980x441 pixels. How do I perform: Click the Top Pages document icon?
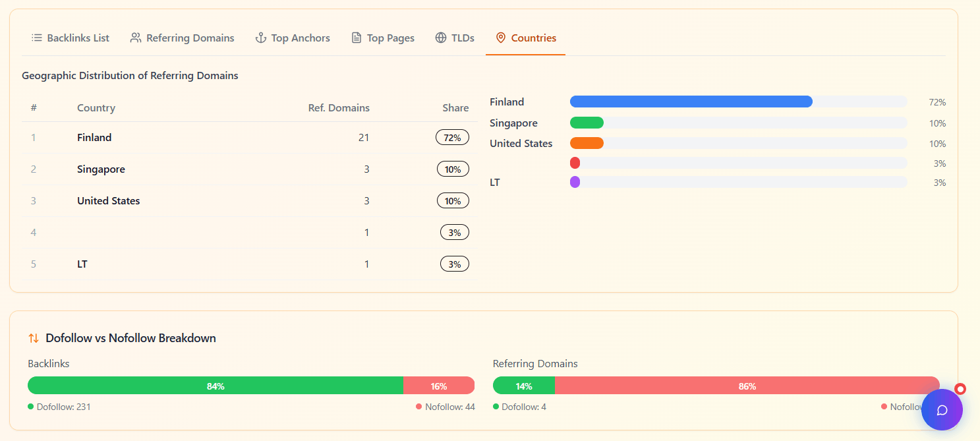pyautogui.click(x=357, y=38)
